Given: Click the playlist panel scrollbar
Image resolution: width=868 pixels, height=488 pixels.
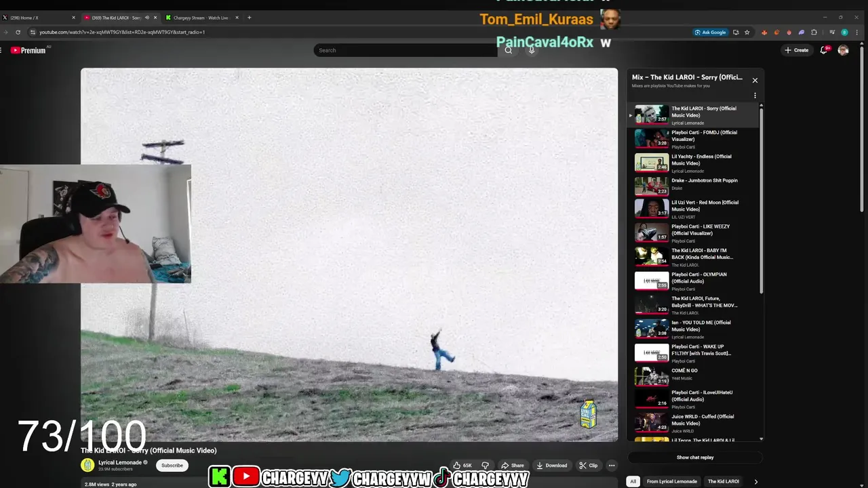Looking at the screenshot, I should pyautogui.click(x=761, y=200).
